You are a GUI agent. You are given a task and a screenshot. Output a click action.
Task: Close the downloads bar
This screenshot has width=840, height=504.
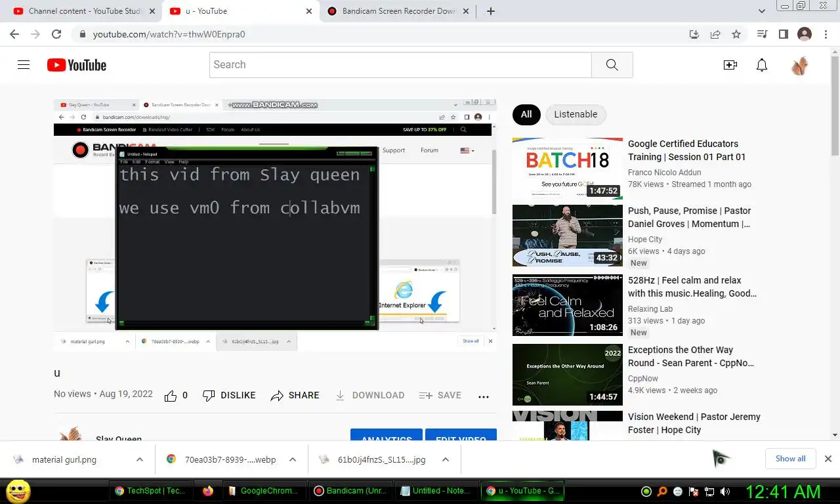[x=828, y=459]
